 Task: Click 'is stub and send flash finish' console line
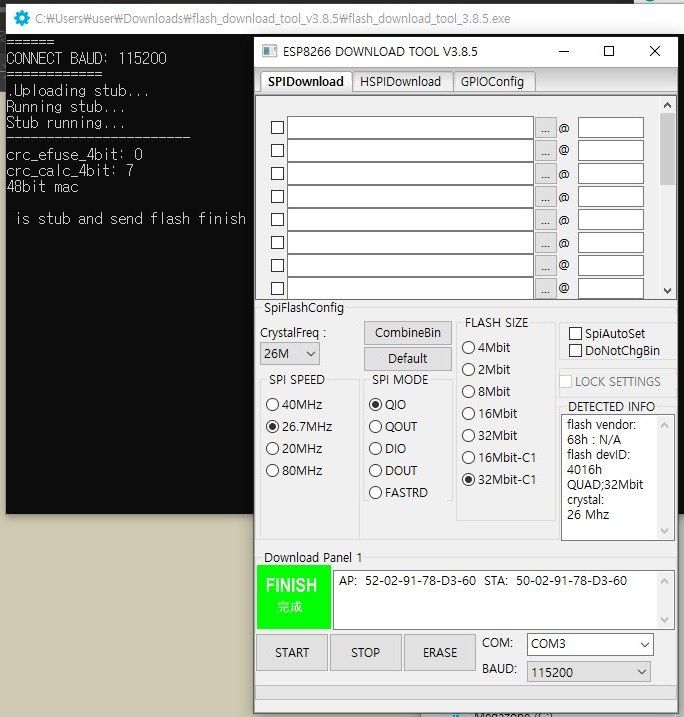click(x=131, y=219)
